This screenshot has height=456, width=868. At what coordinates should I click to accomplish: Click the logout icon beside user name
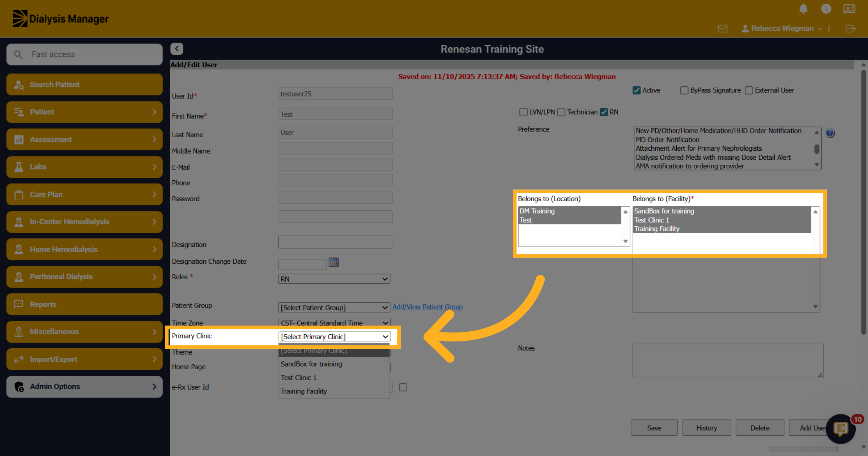click(x=851, y=29)
